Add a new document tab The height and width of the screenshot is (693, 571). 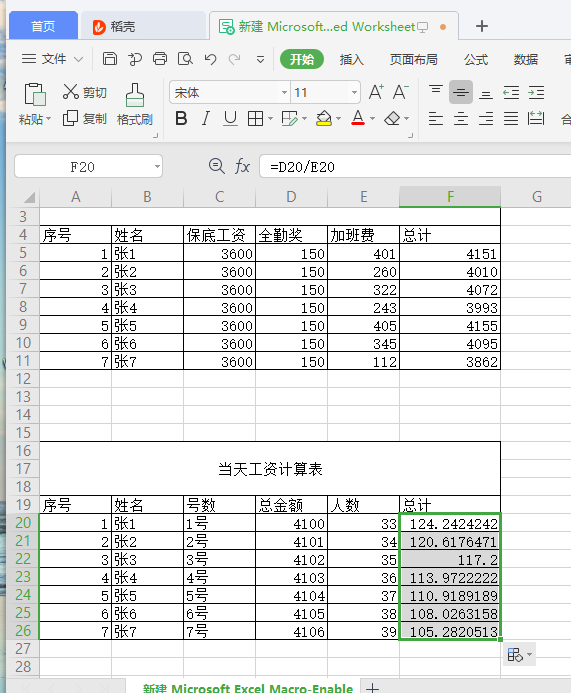(x=482, y=26)
